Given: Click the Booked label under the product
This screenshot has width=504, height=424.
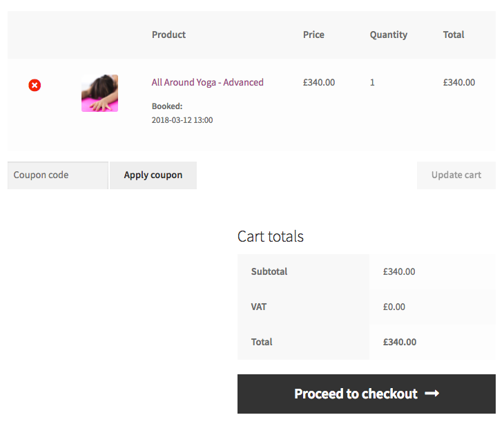Looking at the screenshot, I should (167, 106).
